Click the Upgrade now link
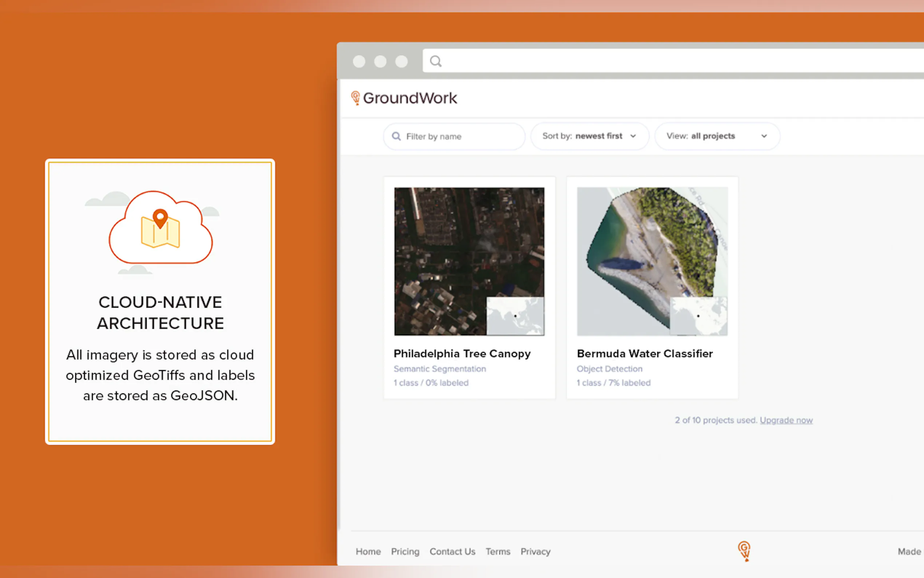This screenshot has width=924, height=578. click(786, 420)
